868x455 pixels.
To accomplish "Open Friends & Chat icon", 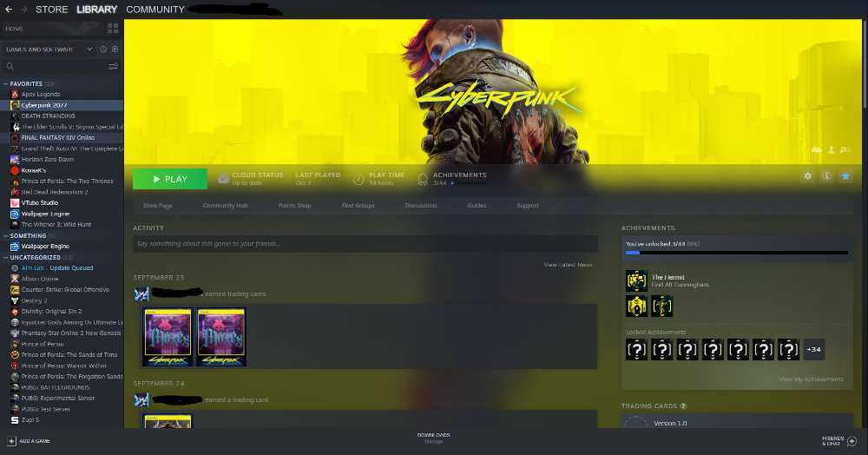I will point(852,441).
